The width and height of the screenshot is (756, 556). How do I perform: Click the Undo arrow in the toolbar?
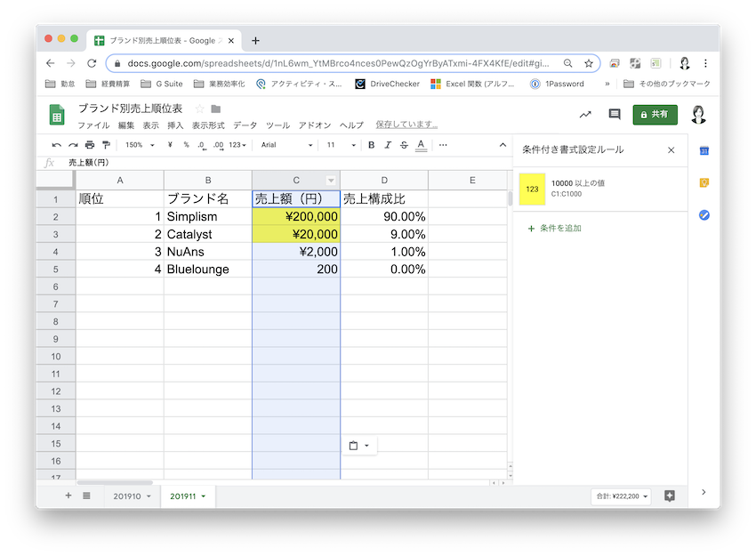pyautogui.click(x=57, y=145)
